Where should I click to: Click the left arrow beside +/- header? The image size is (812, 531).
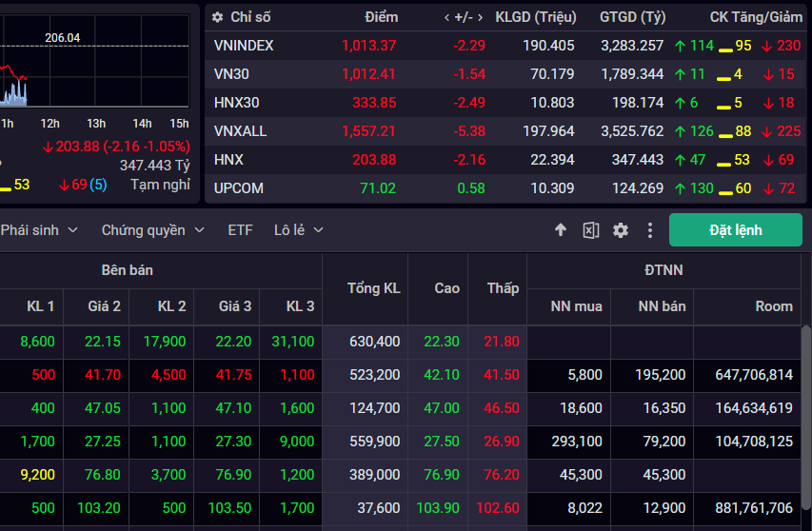pos(446,17)
